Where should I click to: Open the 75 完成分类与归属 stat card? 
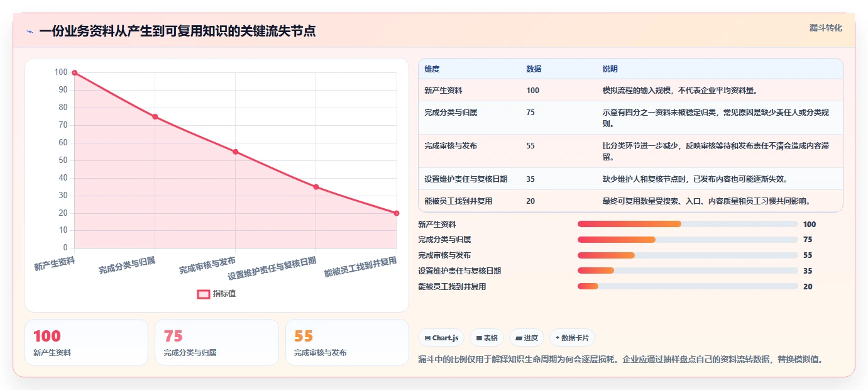click(x=217, y=342)
